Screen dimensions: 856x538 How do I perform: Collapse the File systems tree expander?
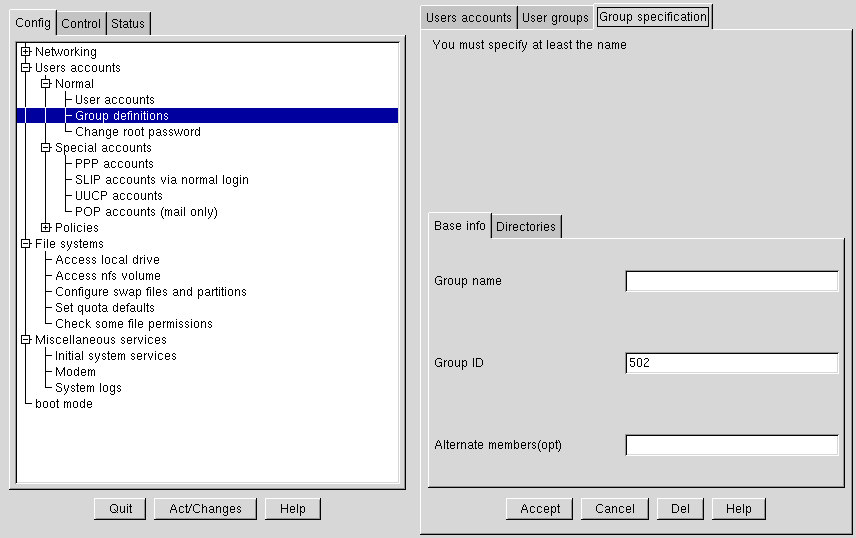click(26, 244)
